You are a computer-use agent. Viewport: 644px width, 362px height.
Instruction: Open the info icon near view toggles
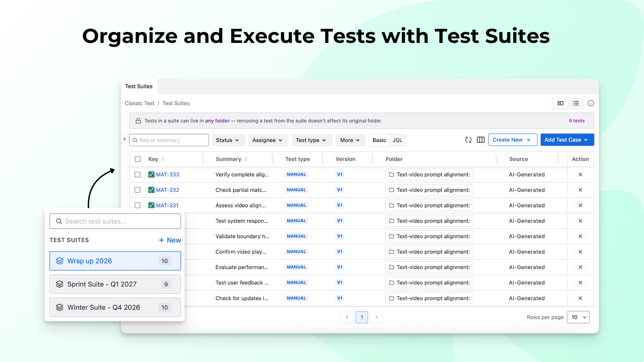point(591,103)
